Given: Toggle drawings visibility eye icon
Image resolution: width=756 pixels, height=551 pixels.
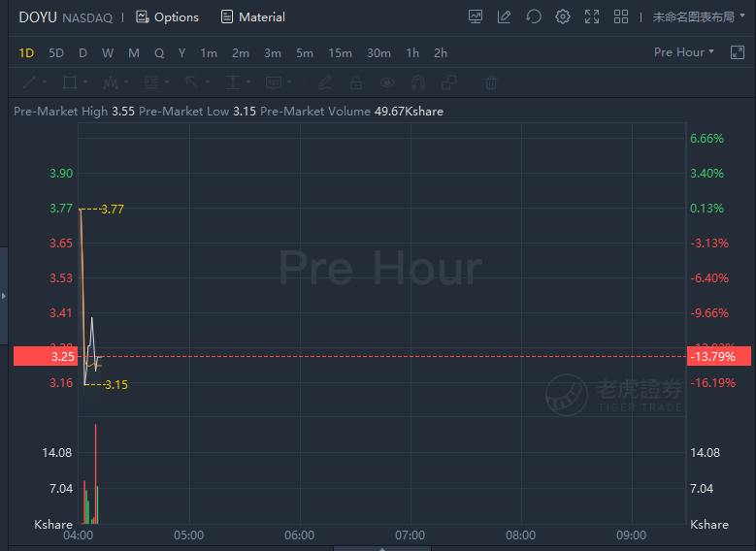Looking at the screenshot, I should tap(386, 82).
